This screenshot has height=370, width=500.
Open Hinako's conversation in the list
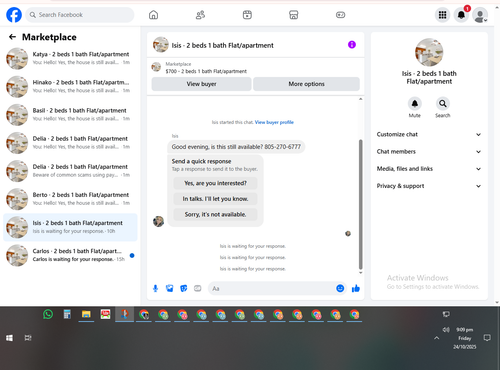pyautogui.click(x=70, y=86)
